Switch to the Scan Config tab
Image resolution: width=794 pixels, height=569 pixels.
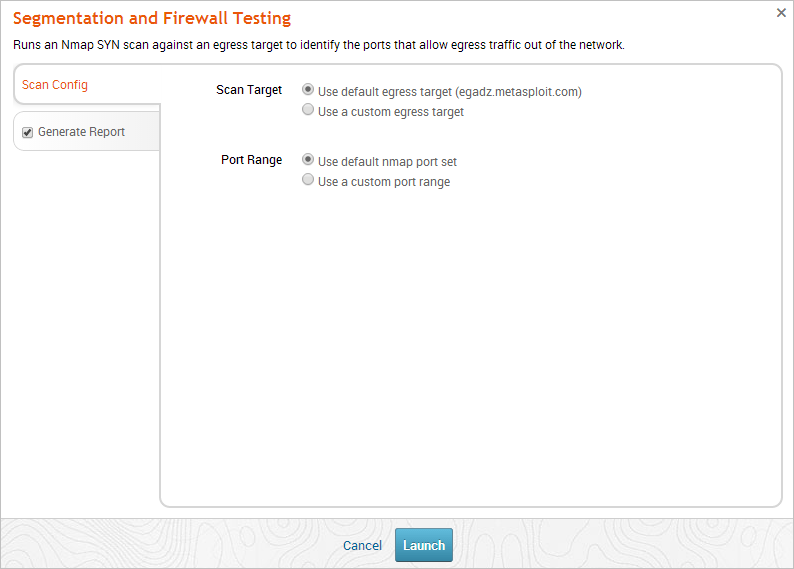(55, 85)
